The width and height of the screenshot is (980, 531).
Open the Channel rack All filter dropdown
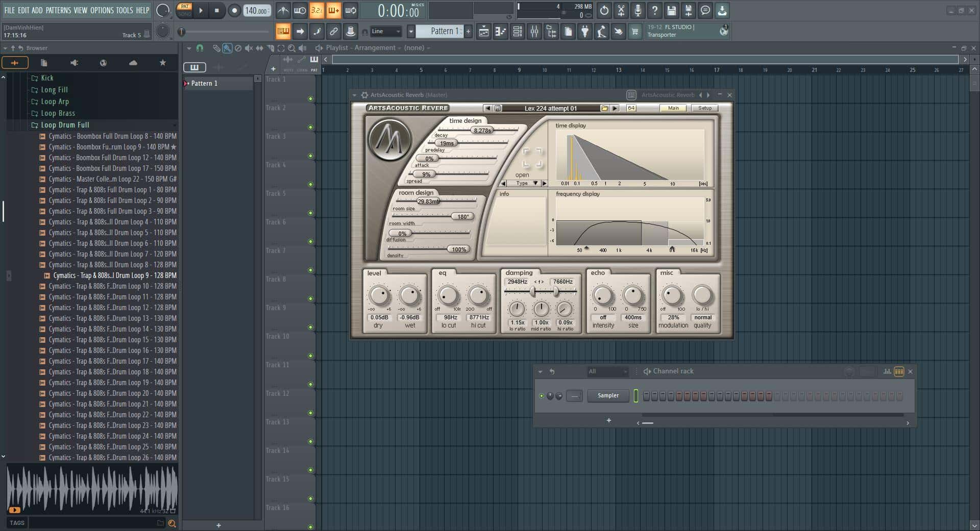(x=607, y=371)
